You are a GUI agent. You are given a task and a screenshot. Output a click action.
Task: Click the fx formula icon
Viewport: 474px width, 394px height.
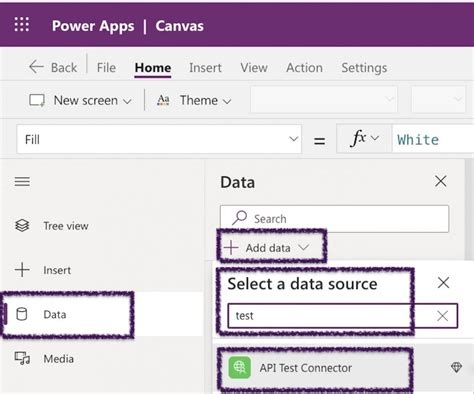(358, 138)
